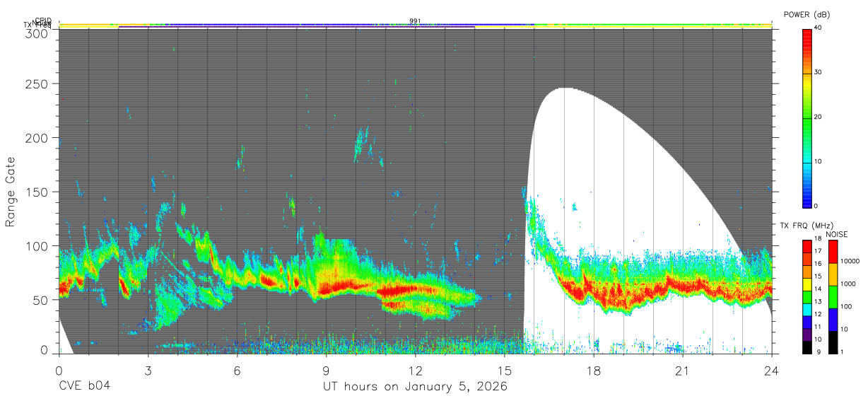Viewport: 868px width, 401px height.
Task: Click the yellow segment of the TX FRQ colorbar
Action: pyautogui.click(x=807, y=284)
